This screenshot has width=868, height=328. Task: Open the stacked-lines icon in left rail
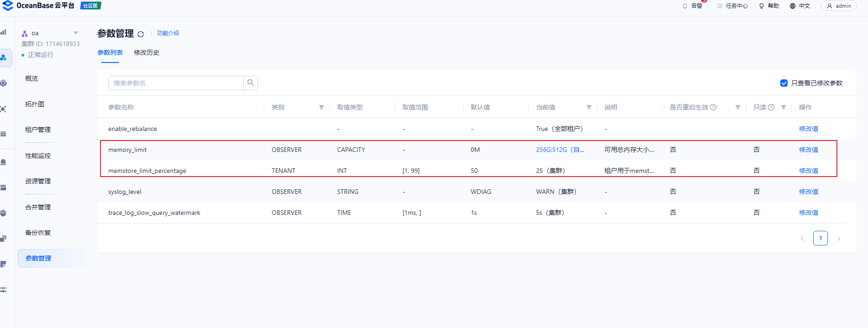[x=4, y=134]
